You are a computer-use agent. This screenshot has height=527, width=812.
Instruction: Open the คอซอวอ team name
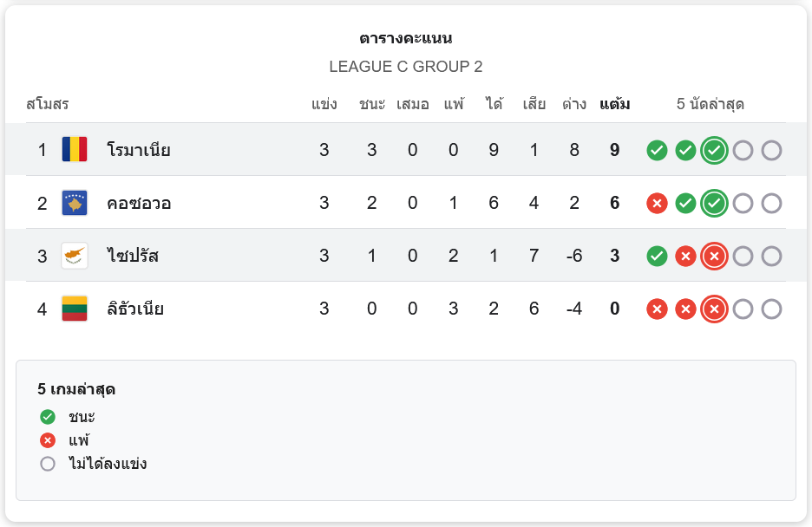(x=138, y=204)
